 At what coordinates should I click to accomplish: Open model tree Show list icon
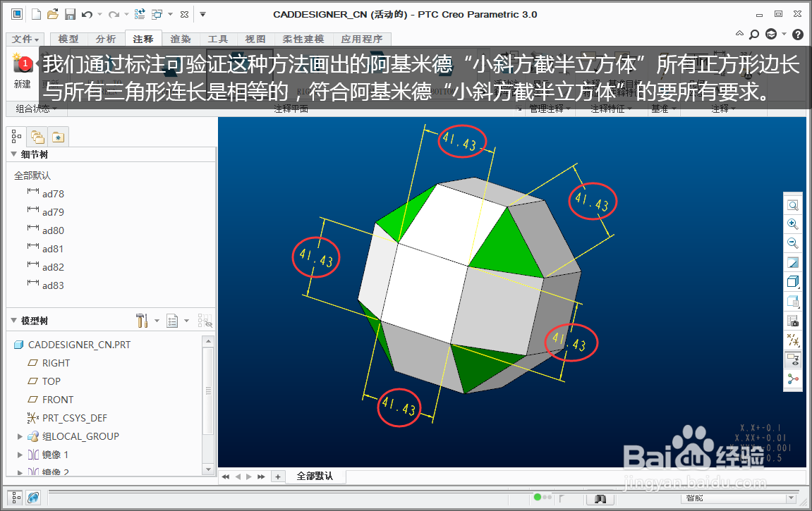click(x=172, y=321)
